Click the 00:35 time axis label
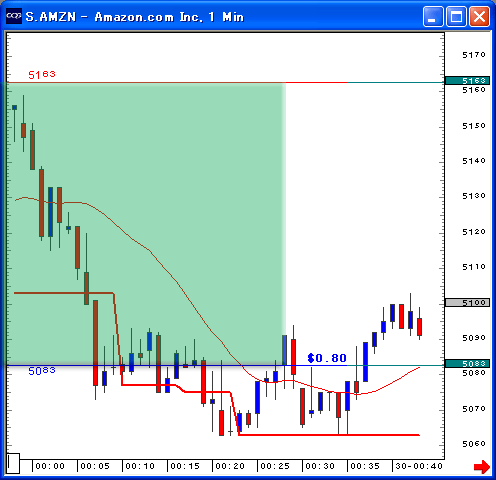Viewport: 496px width, 480px height. coord(365,466)
